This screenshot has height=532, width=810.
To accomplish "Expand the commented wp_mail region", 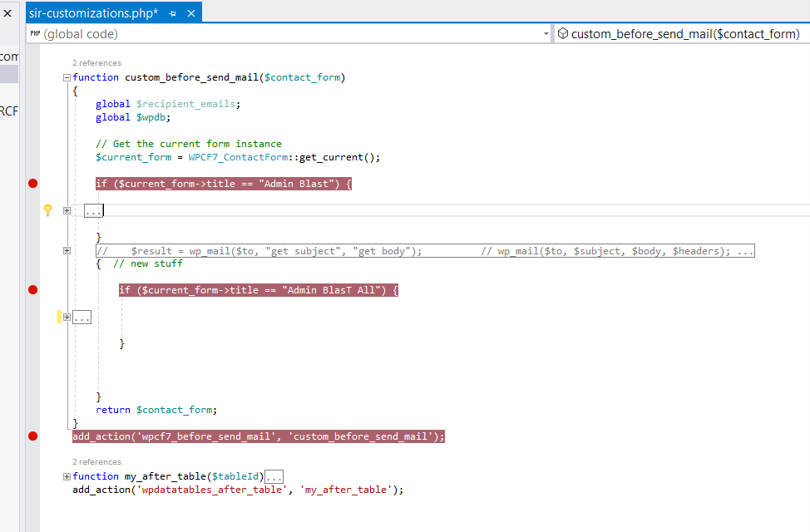I will 67,250.
